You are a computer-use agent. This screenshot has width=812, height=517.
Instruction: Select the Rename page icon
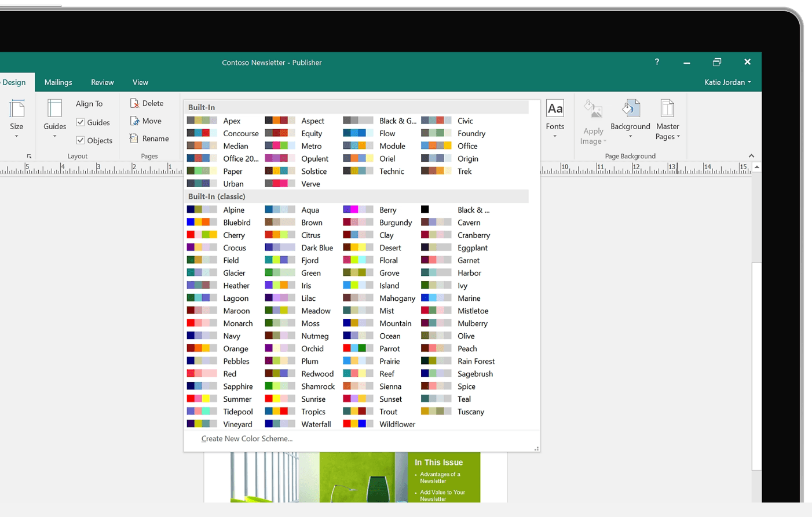149,139
